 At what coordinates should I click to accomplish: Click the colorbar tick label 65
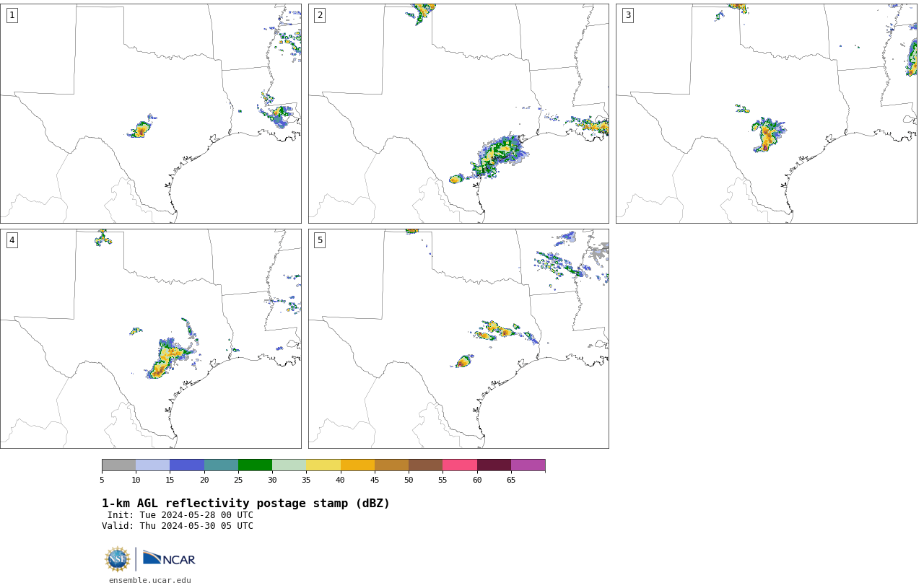(x=511, y=480)
